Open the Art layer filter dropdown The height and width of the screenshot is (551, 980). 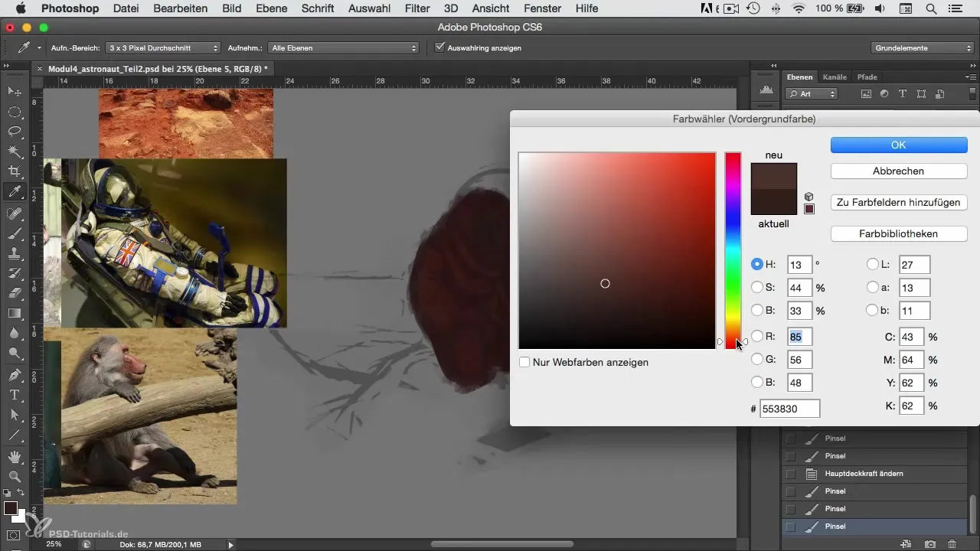pos(812,94)
